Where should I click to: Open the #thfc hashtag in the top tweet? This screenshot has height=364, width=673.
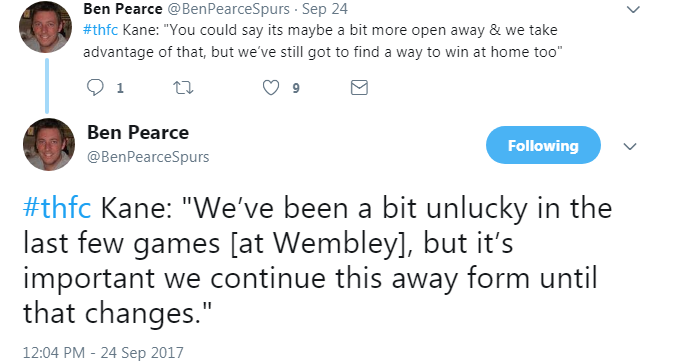pos(100,30)
